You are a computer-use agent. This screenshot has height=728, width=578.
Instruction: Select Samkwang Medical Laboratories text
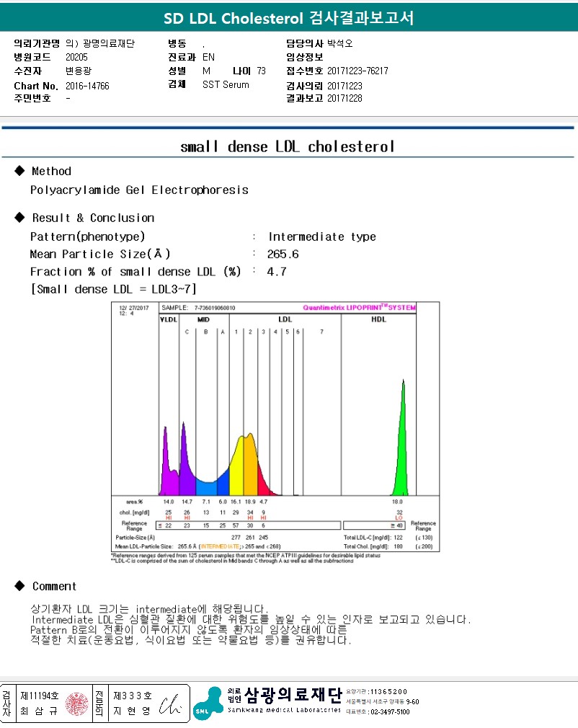pyautogui.click(x=284, y=710)
